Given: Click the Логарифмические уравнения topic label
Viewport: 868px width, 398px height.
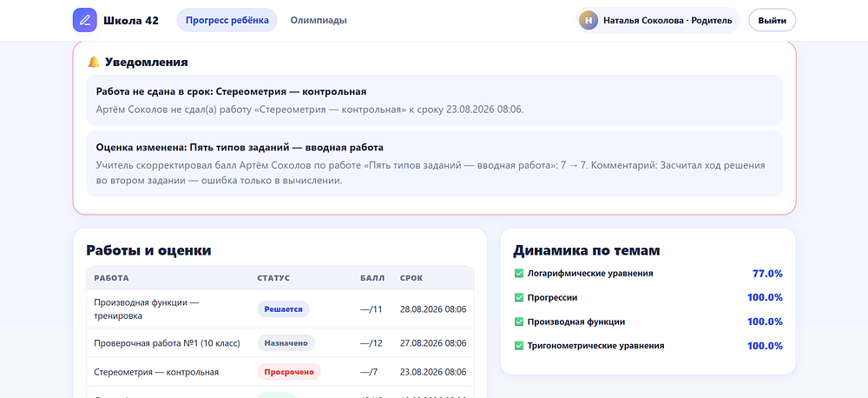Looking at the screenshot, I should click(x=590, y=273).
